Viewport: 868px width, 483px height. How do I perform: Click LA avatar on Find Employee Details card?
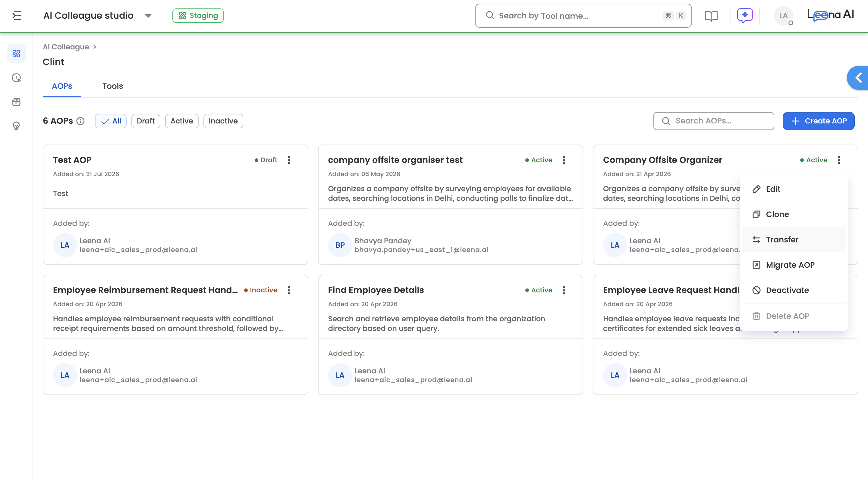tap(340, 375)
